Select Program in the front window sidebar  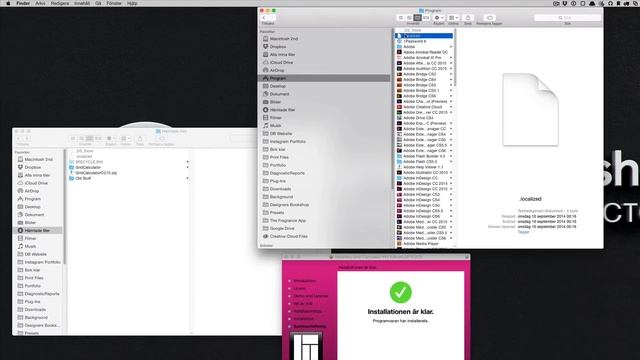[x=324, y=78]
